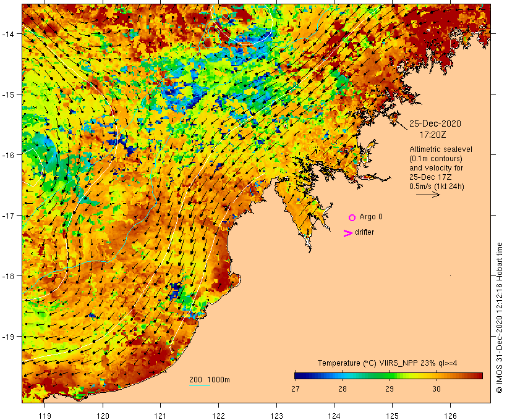The height and width of the screenshot is (420, 507).
Task: Click the "Argo 0" legend label
Action: pos(371,217)
